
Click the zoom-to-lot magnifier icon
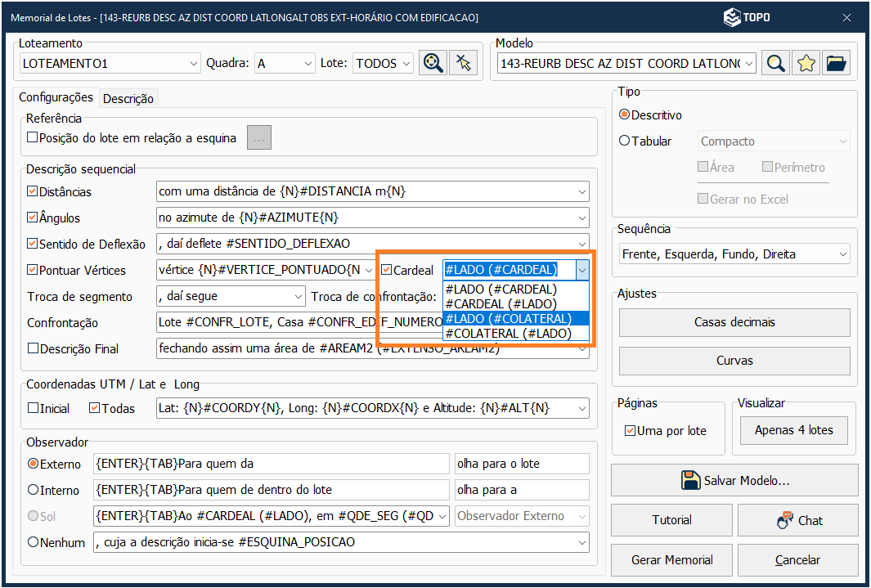click(433, 63)
